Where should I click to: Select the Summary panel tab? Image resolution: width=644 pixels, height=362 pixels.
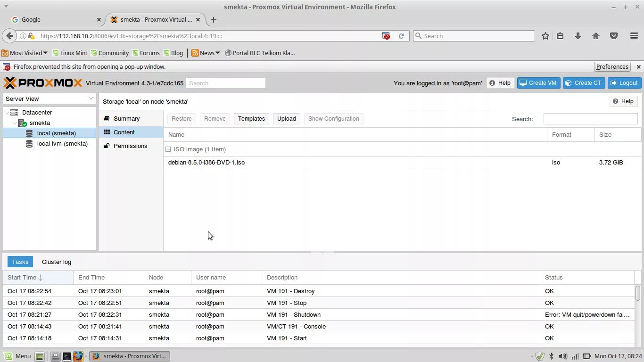click(131, 119)
